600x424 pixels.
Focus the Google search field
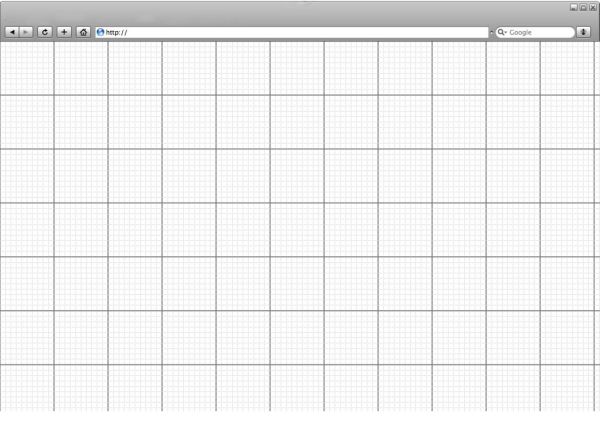pos(535,32)
